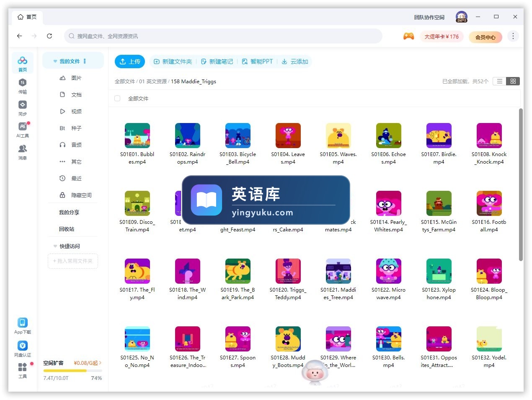Open S01E03. Bicycle_Bell.mp4 thumbnail
532x400 pixels.
(x=238, y=136)
